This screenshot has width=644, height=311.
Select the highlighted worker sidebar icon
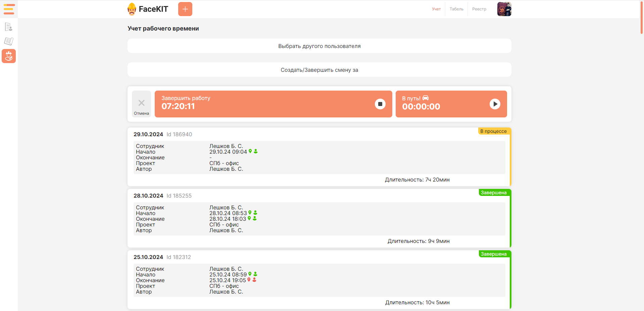[9, 56]
